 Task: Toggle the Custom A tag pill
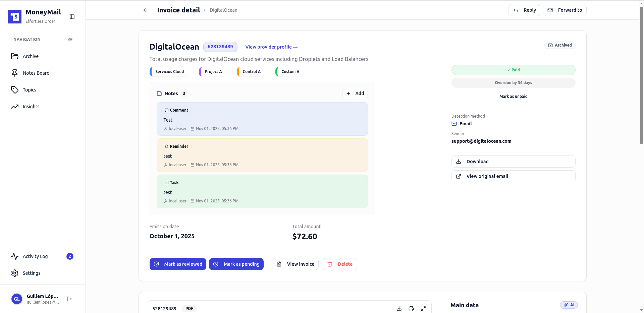[288, 71]
